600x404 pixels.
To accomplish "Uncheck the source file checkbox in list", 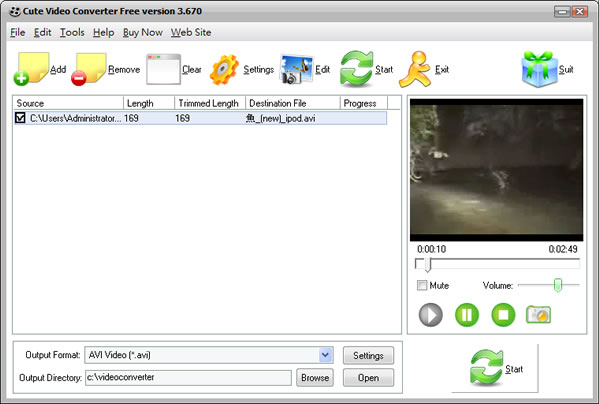I will (20, 118).
